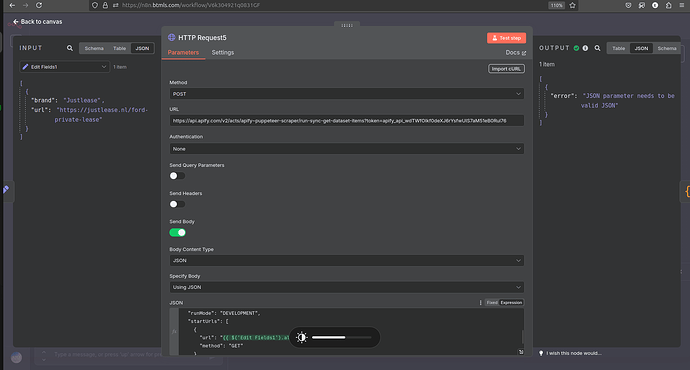
Task: Click the site padlock icon
Action: [x=105, y=5]
